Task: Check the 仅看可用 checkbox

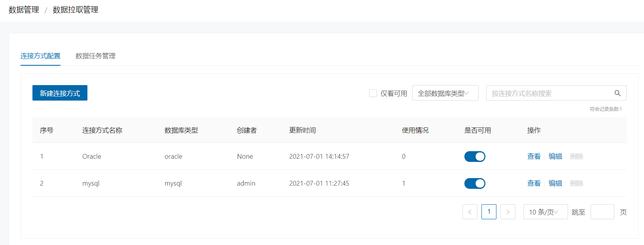Action: (373, 93)
